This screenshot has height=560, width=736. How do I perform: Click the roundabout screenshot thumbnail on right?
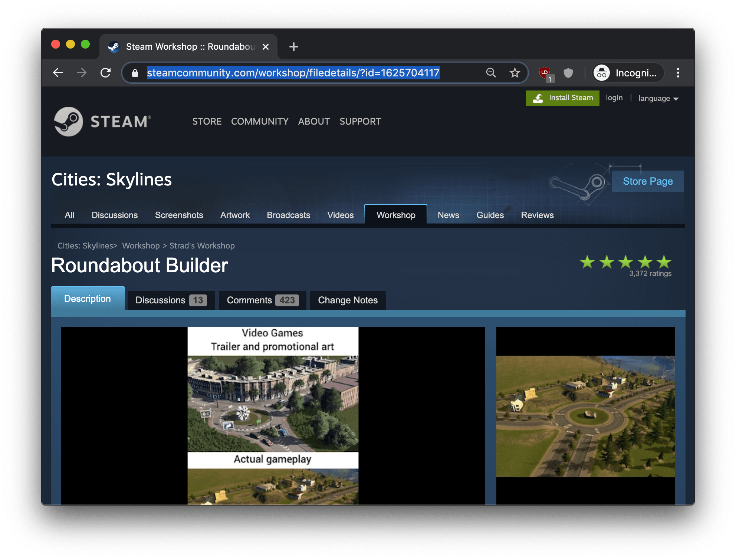(x=585, y=416)
